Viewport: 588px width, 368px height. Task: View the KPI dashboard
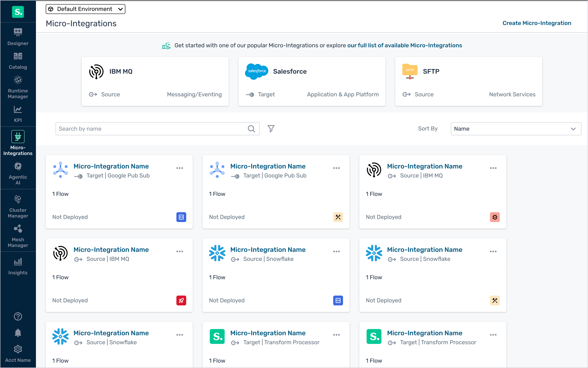[18, 114]
